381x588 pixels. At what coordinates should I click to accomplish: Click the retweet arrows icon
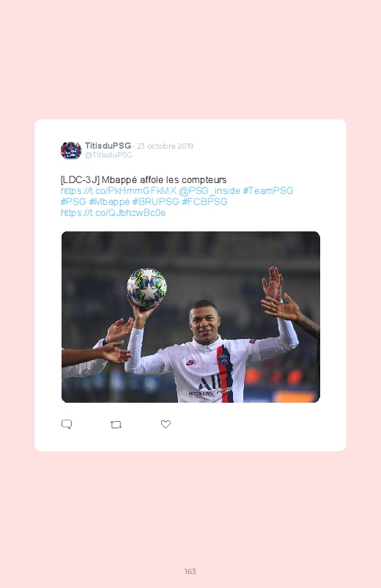pos(116,425)
